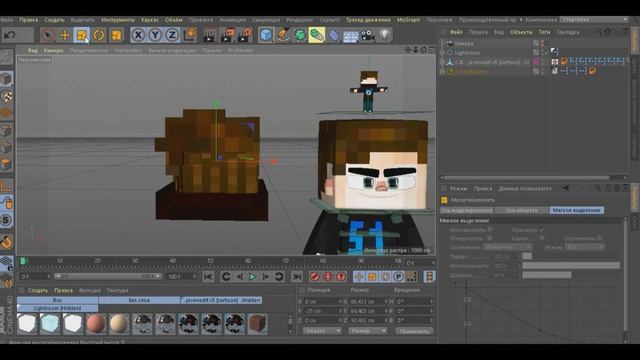The height and width of the screenshot is (360, 640).
Task: Go to the start of the timeline
Action: [208, 277]
